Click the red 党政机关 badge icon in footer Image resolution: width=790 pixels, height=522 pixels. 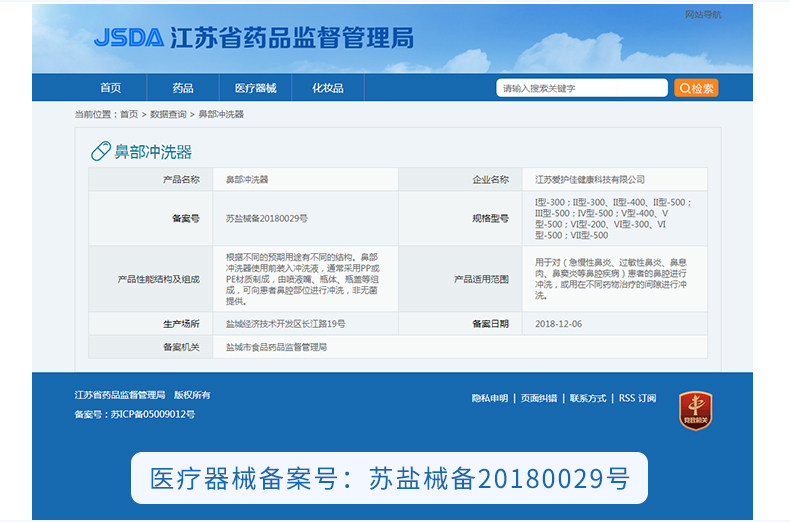coord(695,411)
